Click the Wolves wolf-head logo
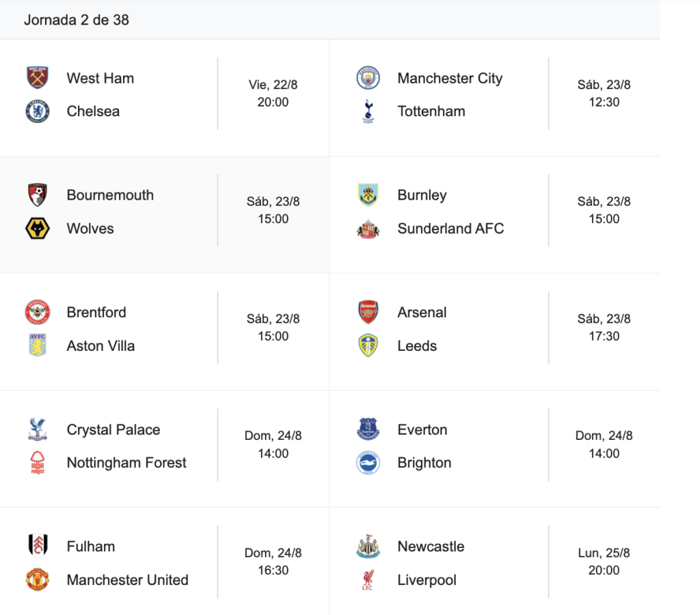This screenshot has width=700, height=615. (x=38, y=228)
